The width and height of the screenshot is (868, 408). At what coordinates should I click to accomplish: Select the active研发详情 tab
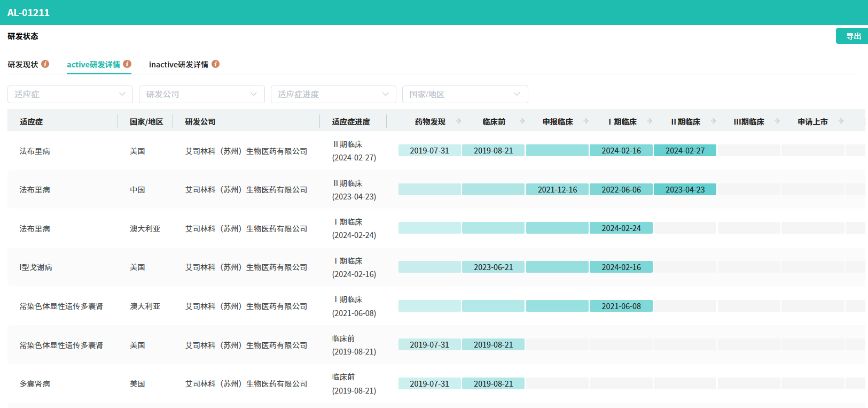93,65
